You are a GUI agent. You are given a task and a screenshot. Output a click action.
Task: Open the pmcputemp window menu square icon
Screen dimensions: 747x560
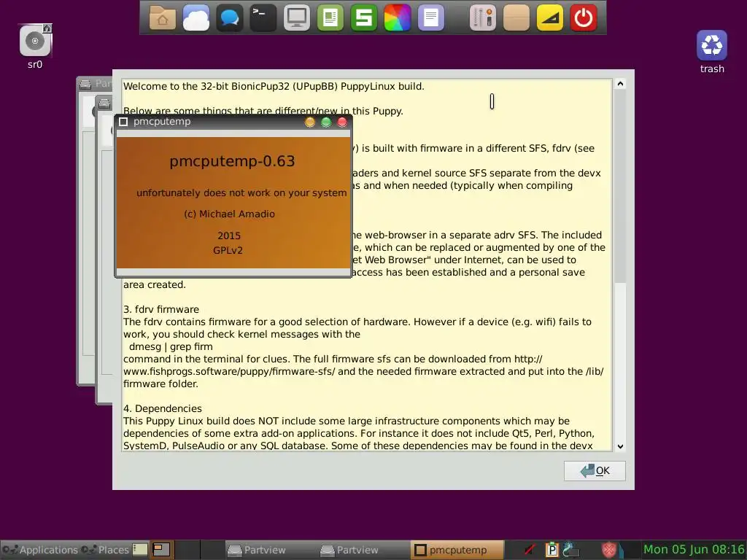click(123, 122)
